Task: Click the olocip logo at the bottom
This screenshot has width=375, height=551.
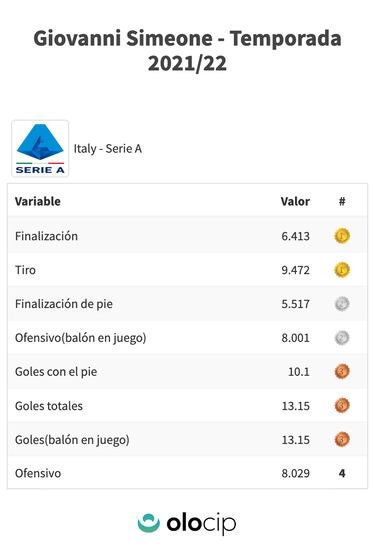Action: (x=187, y=523)
